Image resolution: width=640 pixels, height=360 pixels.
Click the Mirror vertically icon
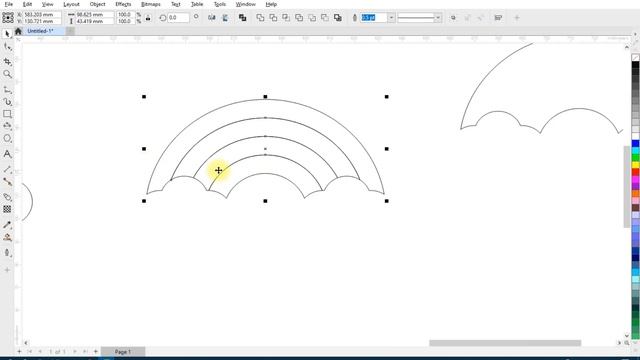[x=225, y=18]
